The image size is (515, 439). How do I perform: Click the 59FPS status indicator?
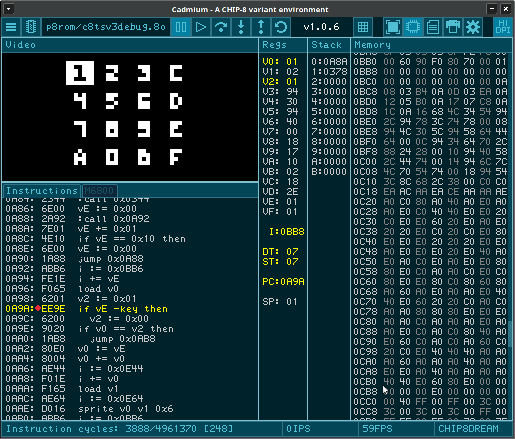point(377,429)
